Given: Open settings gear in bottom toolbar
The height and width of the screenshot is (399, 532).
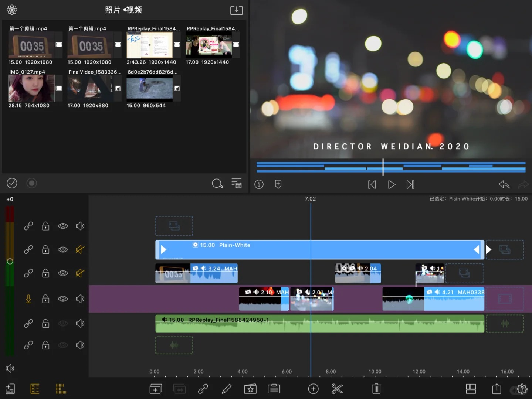Looking at the screenshot, I should (522, 389).
